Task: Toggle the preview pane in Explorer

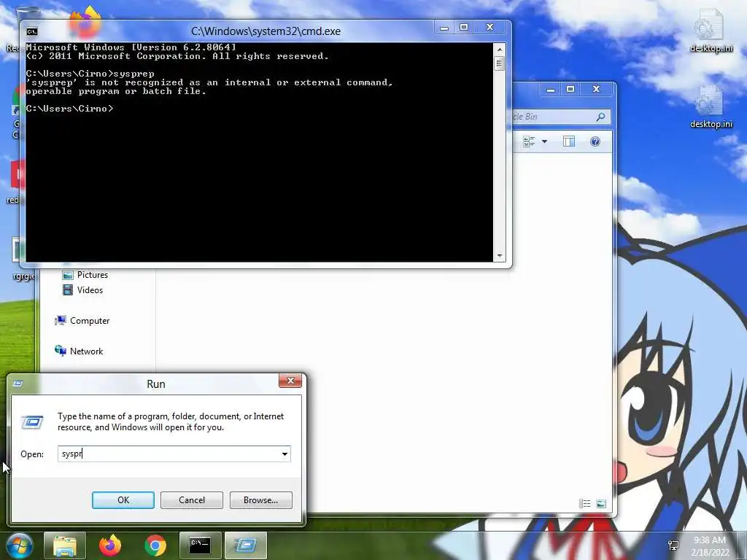Action: coord(569,141)
